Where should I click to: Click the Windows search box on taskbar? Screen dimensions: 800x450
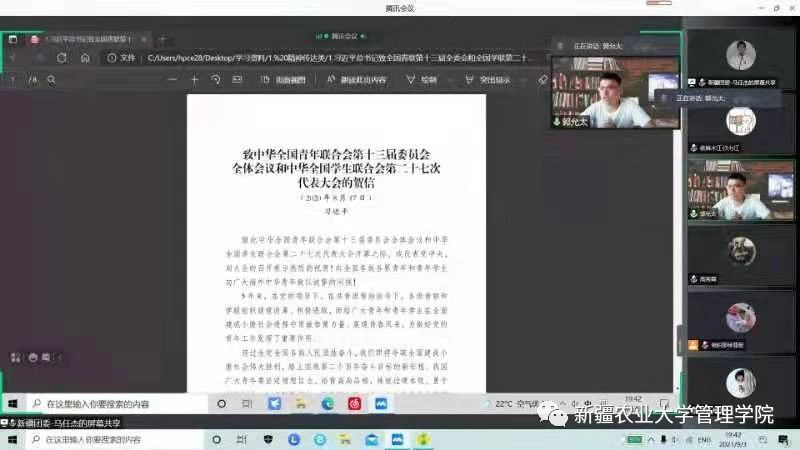[110, 404]
